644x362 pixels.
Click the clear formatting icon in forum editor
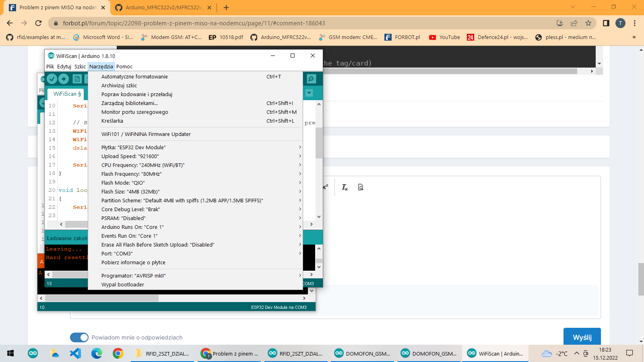point(345,187)
